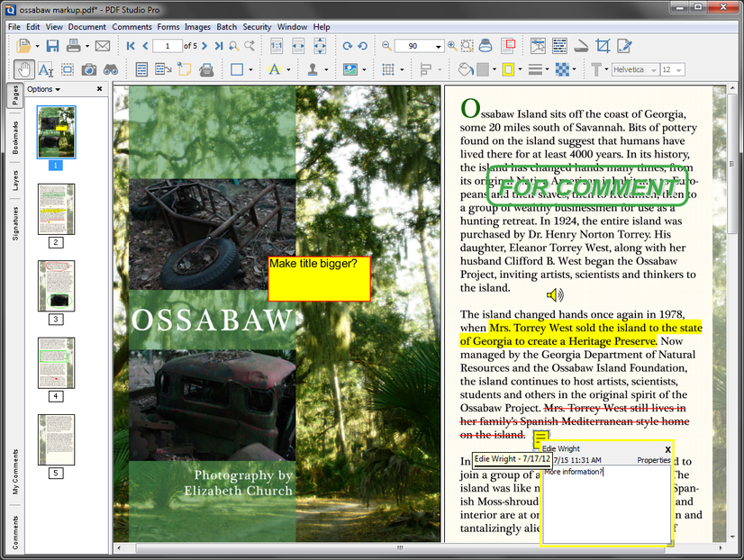Open search with the binoculars icon

point(111,70)
